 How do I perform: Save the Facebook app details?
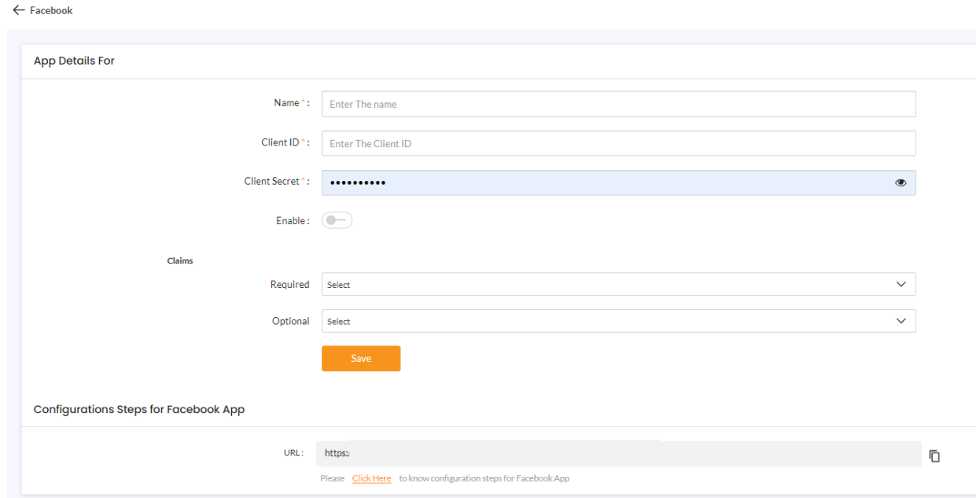[361, 358]
